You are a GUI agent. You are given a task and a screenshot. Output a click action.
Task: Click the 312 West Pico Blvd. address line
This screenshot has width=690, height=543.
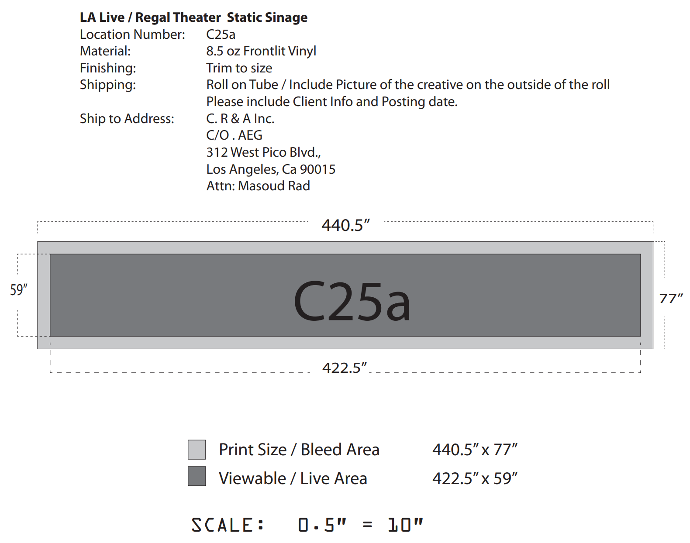click(264, 152)
